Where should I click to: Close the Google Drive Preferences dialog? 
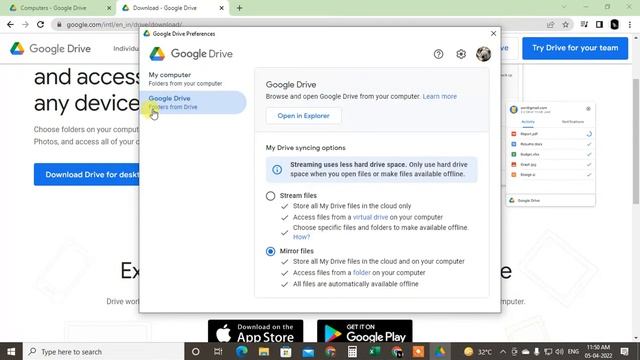[x=493, y=33]
